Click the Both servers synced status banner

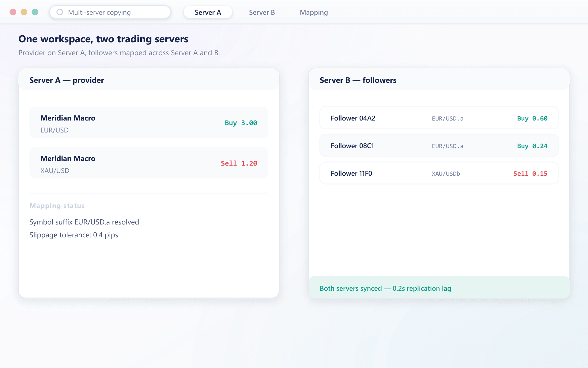439,287
